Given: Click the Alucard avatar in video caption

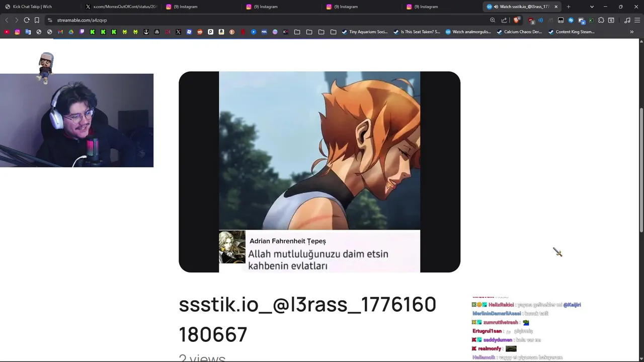Looking at the screenshot, I should (232, 247).
